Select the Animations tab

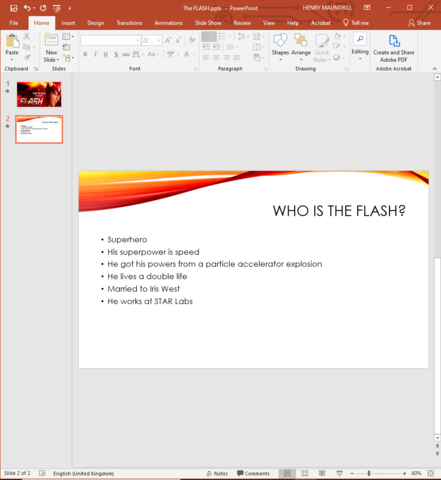(169, 23)
